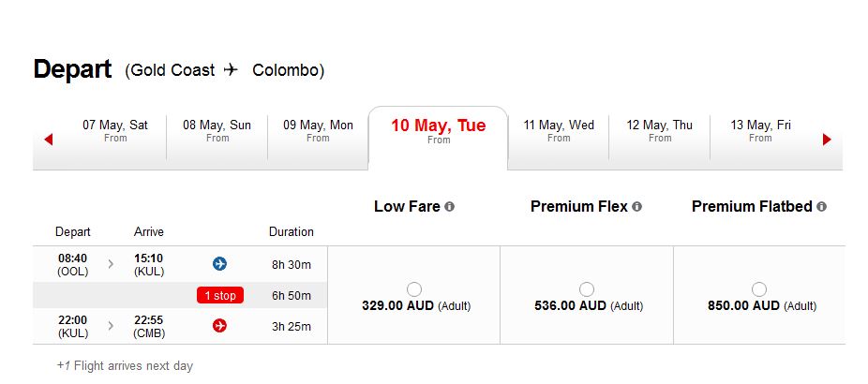Expand KUL to CMB leg chevron
This screenshot has height=384, width=868.
tap(111, 327)
